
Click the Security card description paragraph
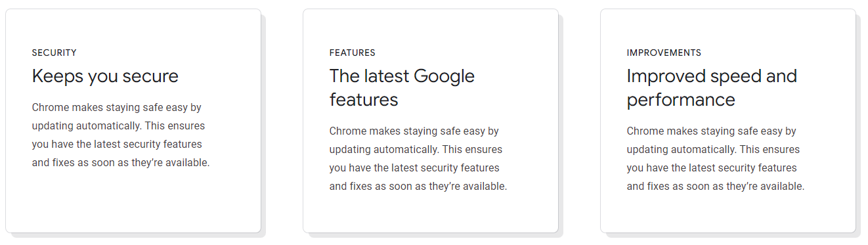(x=121, y=135)
